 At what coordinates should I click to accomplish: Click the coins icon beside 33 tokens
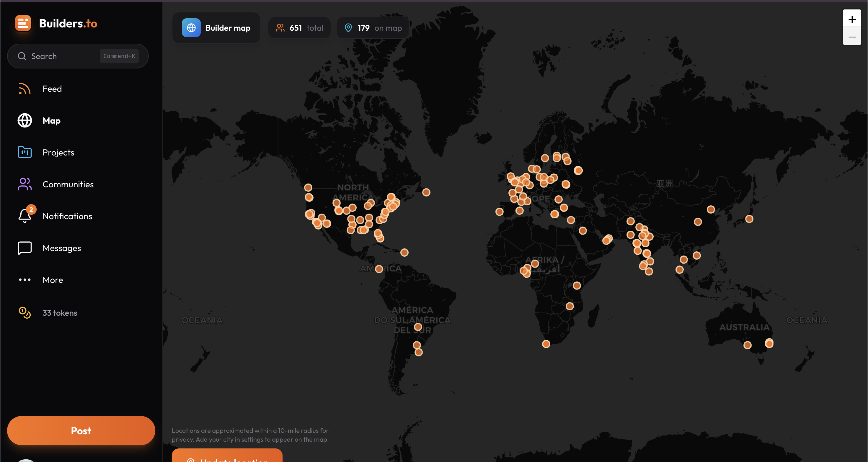coord(25,312)
